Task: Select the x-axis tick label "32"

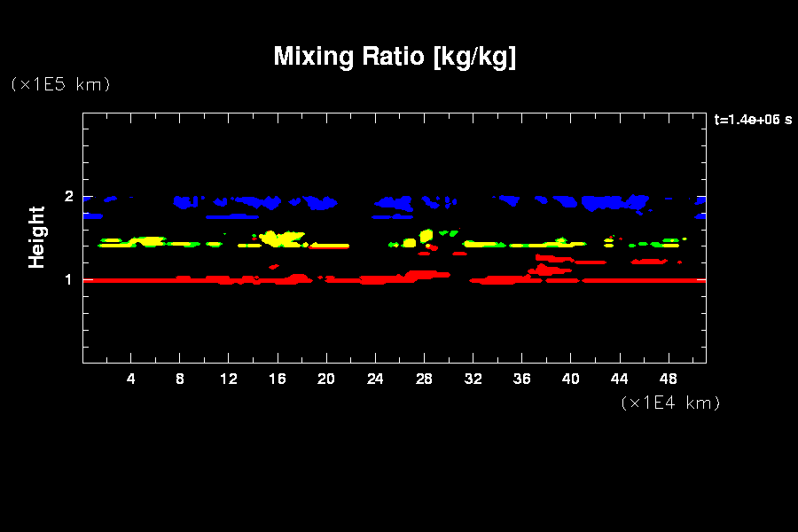Action: [473, 379]
